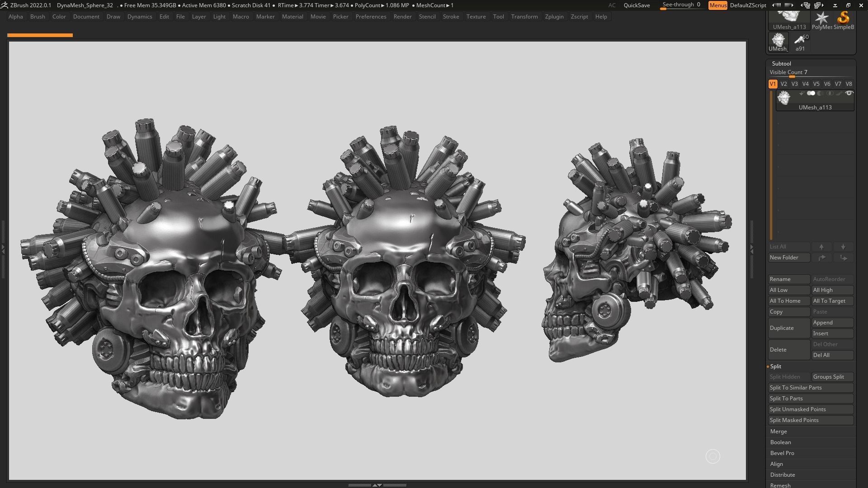
Task: Click the QuickSave button
Action: point(637,5)
